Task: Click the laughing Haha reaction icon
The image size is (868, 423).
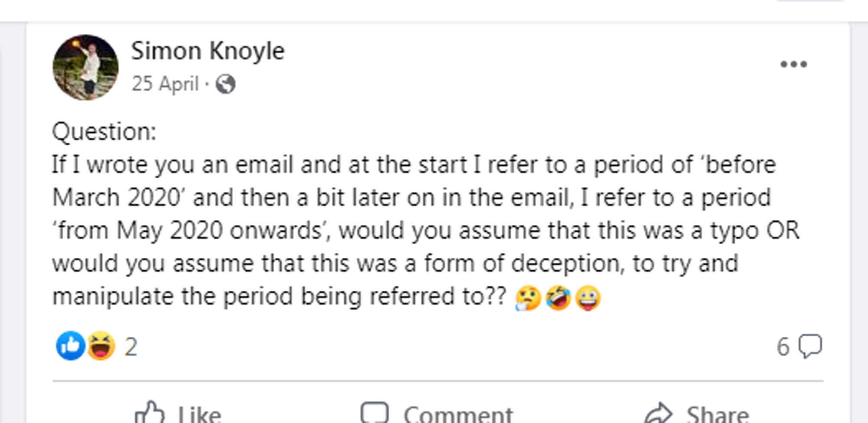Action: 101,346
